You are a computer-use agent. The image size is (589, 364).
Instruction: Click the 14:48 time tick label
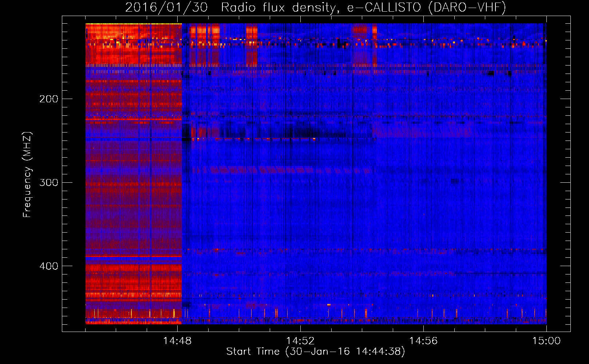point(177,341)
